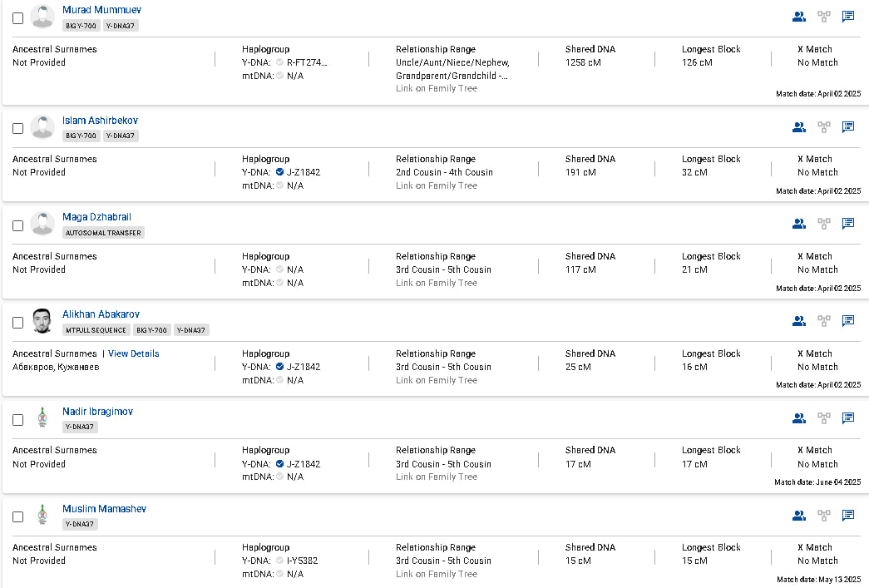
Task: Click Link on Family Tree for Murad Mummuev
Action: (436, 88)
